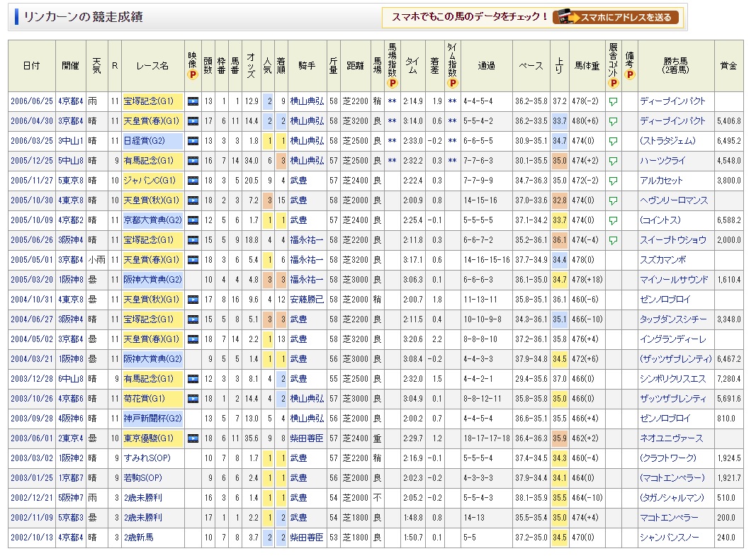Play race video for 2005/05/01 天皇賞(春)

tap(193, 260)
